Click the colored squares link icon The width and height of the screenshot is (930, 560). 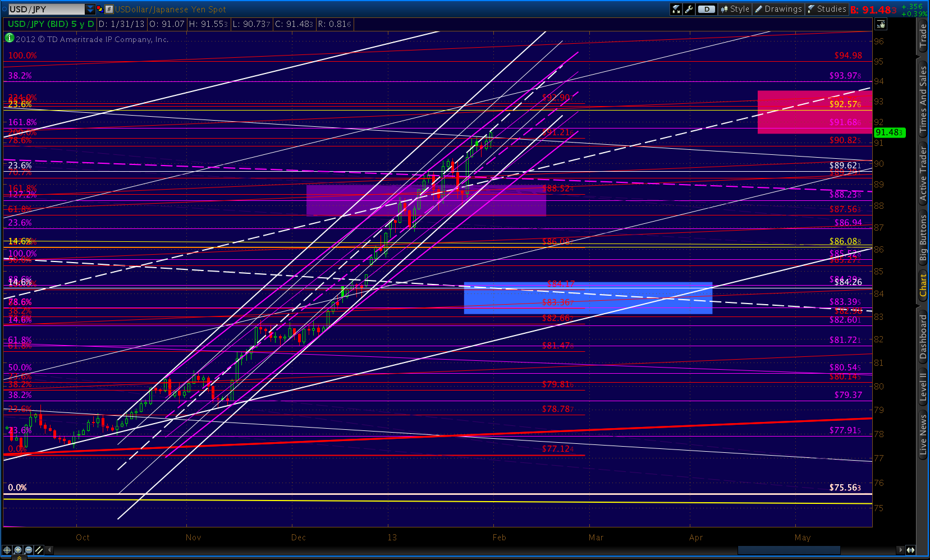point(100,9)
